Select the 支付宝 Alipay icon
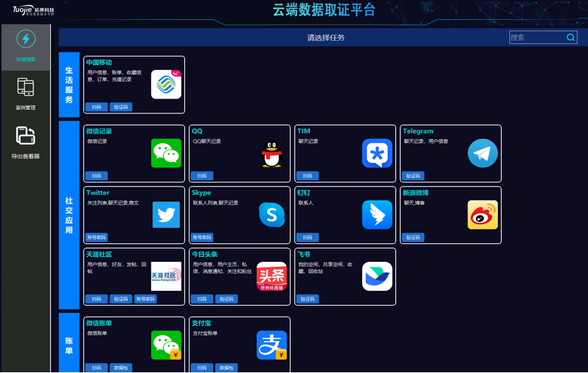The height and width of the screenshot is (373, 588). [271, 345]
